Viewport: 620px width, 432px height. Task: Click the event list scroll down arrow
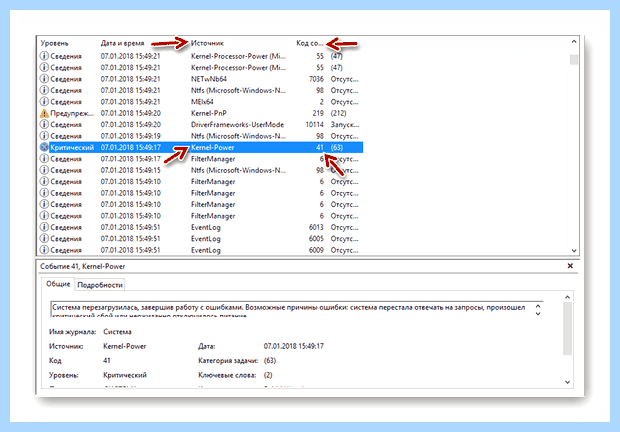pyautogui.click(x=574, y=251)
